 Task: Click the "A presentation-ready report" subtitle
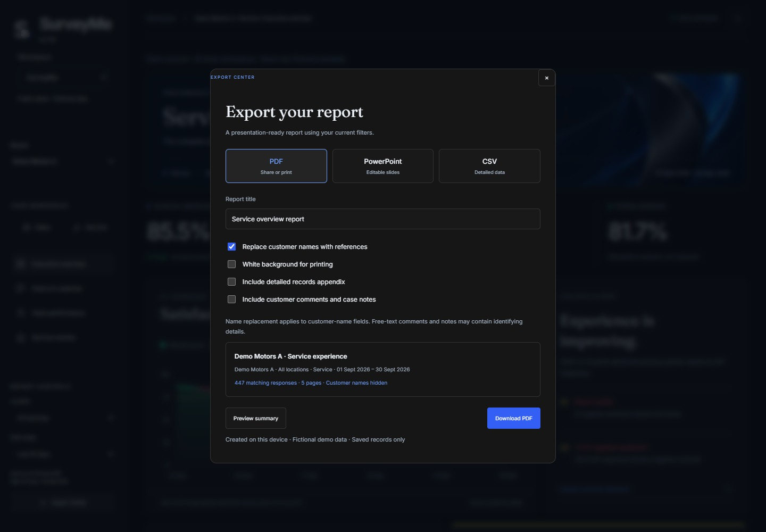(299, 132)
